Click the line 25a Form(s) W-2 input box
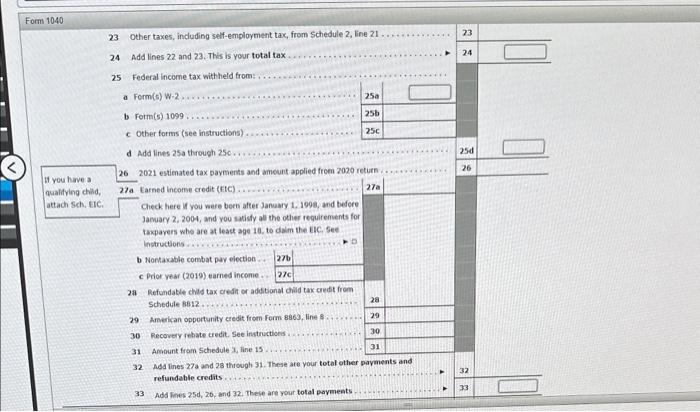The image size is (700, 412). click(429, 92)
